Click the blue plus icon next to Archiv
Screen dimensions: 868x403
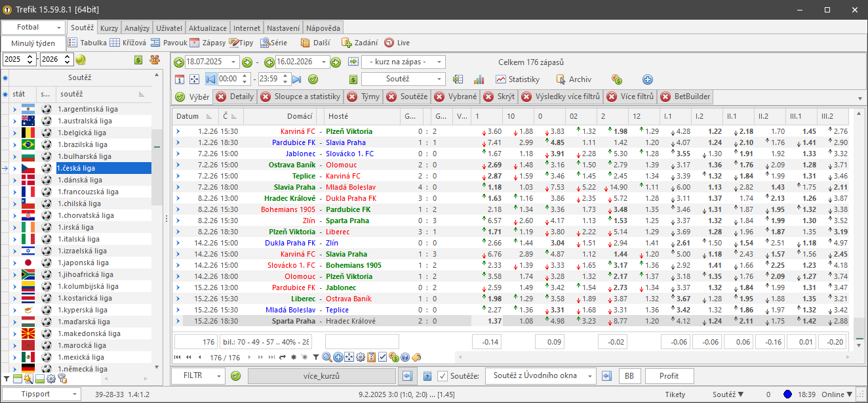647,79
